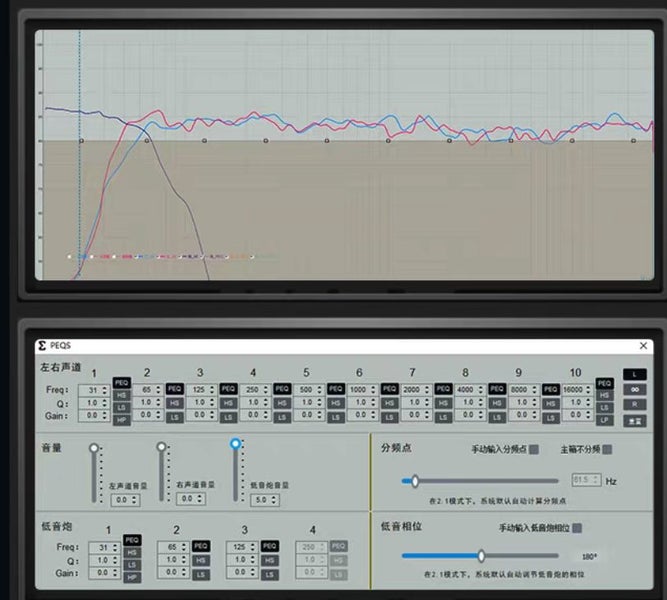Click stepper arrows of 低音炮音量 value
This screenshot has width=667, height=600.
pos(274,499)
